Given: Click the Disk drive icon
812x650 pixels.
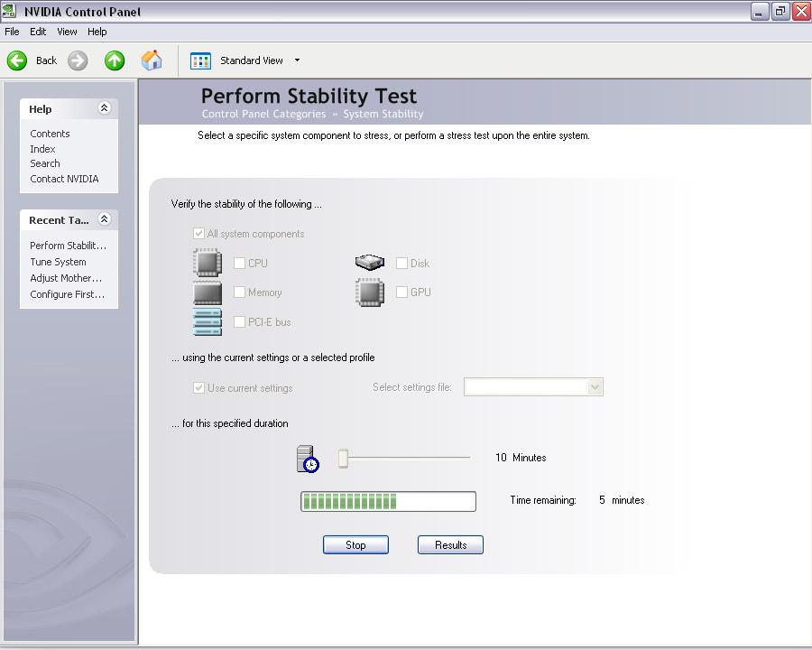Looking at the screenshot, I should (x=370, y=263).
